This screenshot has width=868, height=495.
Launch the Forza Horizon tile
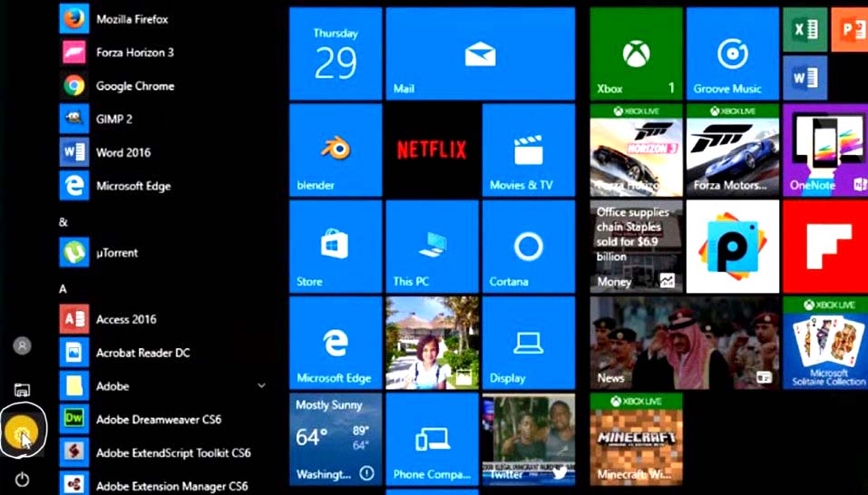(x=636, y=150)
